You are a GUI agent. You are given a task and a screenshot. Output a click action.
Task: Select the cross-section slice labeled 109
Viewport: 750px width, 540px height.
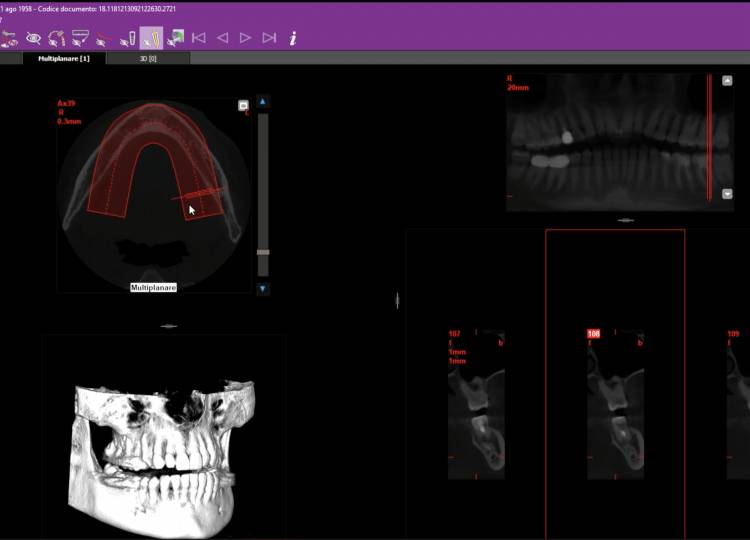(x=738, y=404)
